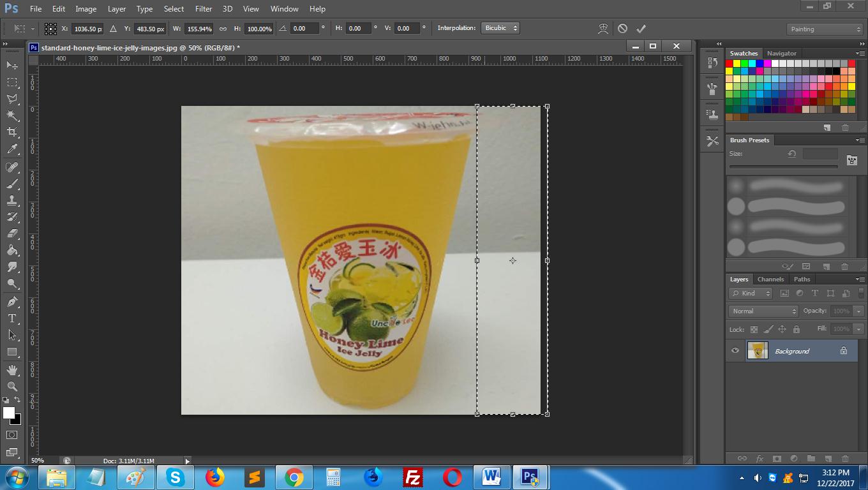Pick the Horizontal Type tool
The image size is (868, 490).
[12, 318]
